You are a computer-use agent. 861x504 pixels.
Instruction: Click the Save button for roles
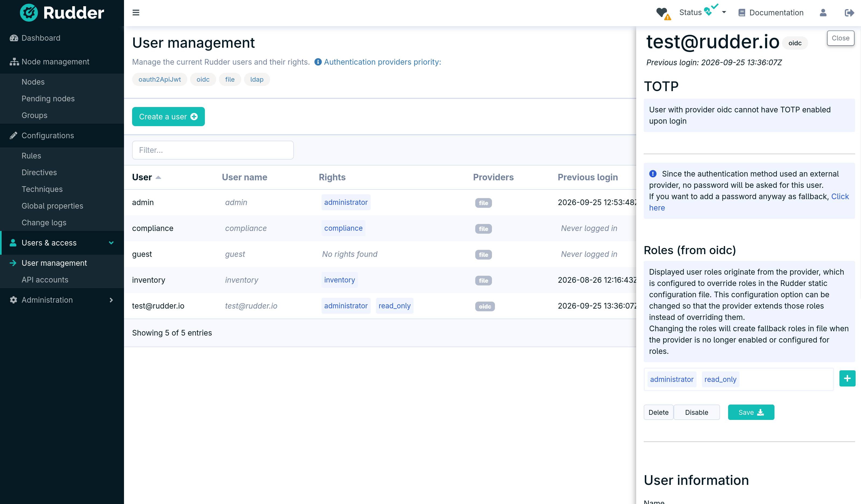point(751,412)
